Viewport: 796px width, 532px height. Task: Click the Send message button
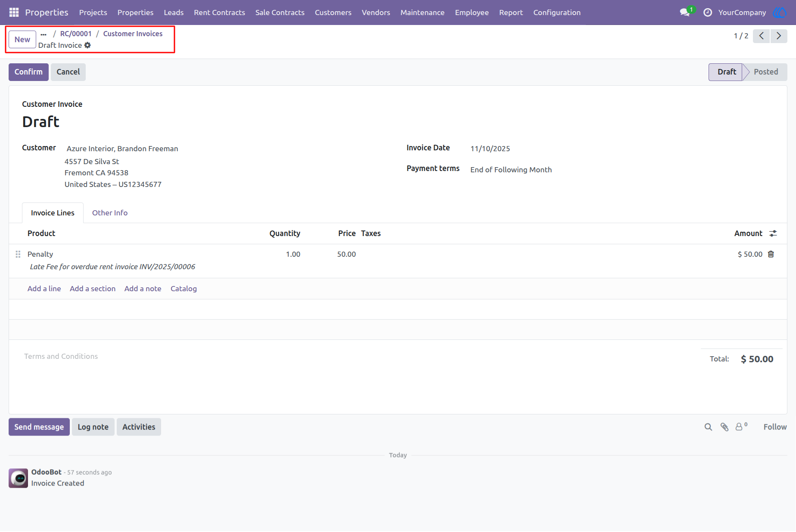coord(39,427)
